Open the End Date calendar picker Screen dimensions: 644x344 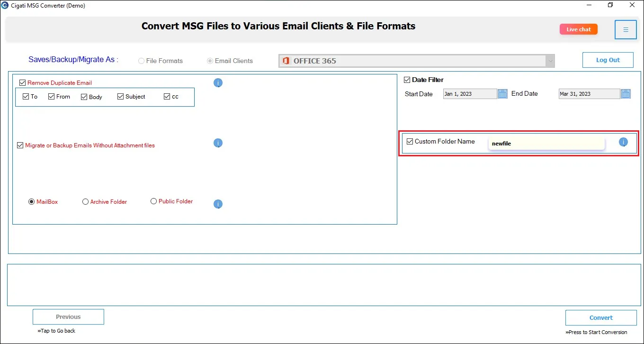click(x=626, y=94)
